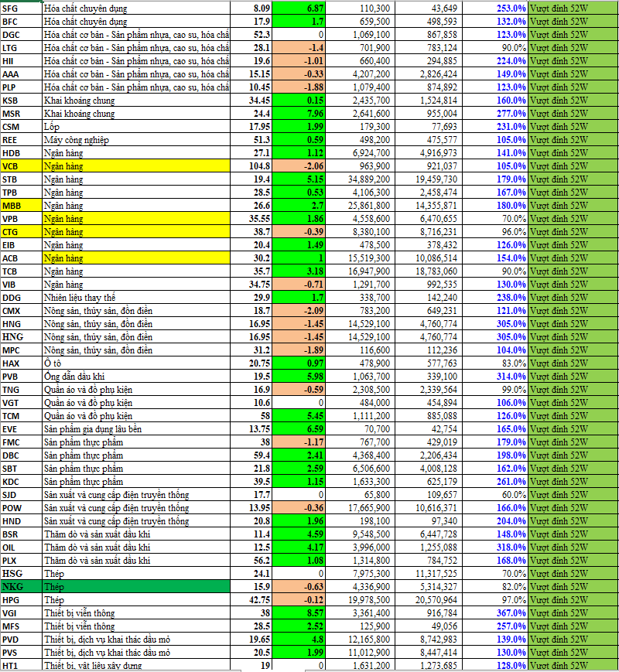Click the MBB stock symbol cell

[x=21, y=206]
